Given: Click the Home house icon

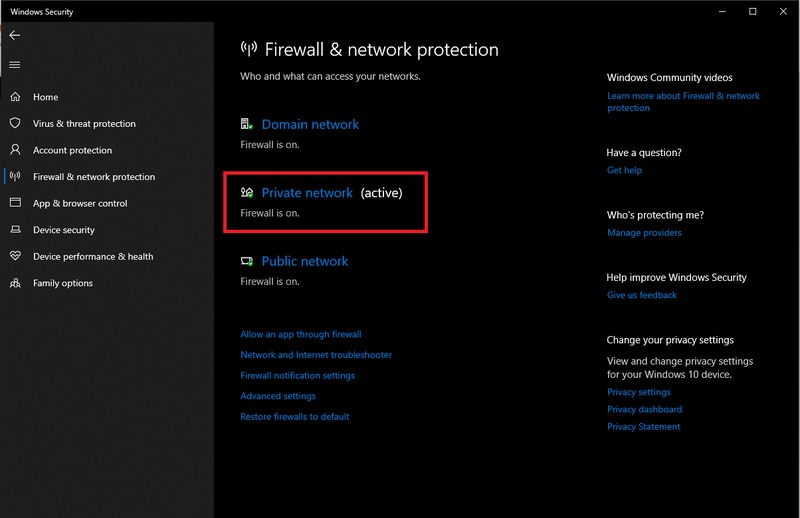Looking at the screenshot, I should tap(15, 97).
